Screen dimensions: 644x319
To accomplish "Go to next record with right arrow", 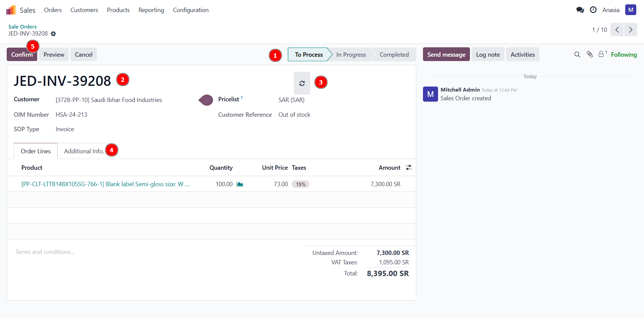I will (x=631, y=30).
